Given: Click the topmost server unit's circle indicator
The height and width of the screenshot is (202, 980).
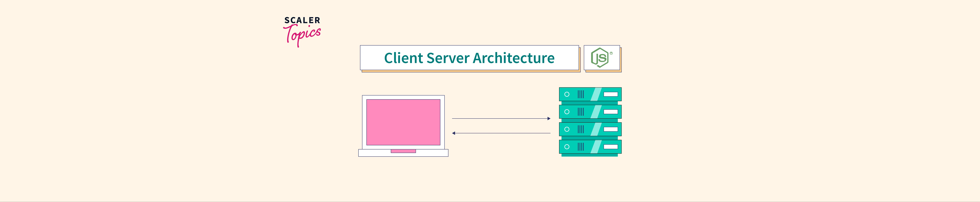Looking at the screenshot, I should (567, 94).
